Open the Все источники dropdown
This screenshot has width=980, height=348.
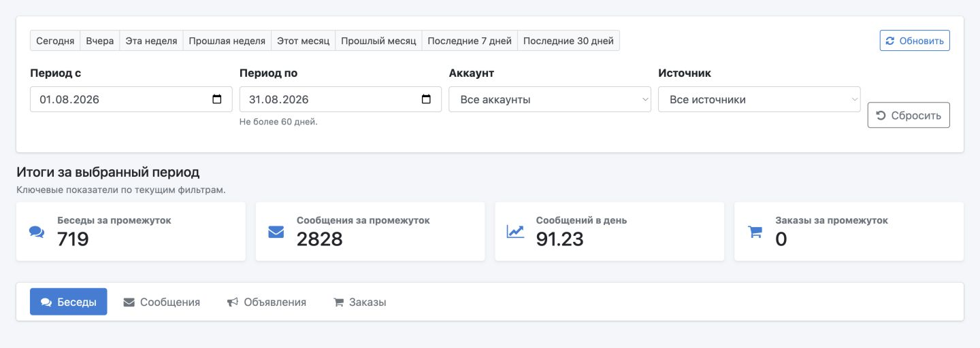click(x=759, y=99)
